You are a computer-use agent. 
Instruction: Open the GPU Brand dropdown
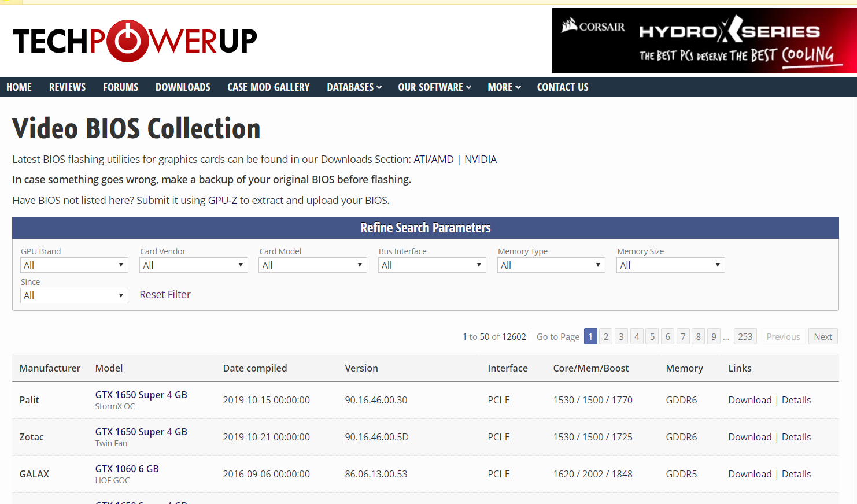[74, 265]
